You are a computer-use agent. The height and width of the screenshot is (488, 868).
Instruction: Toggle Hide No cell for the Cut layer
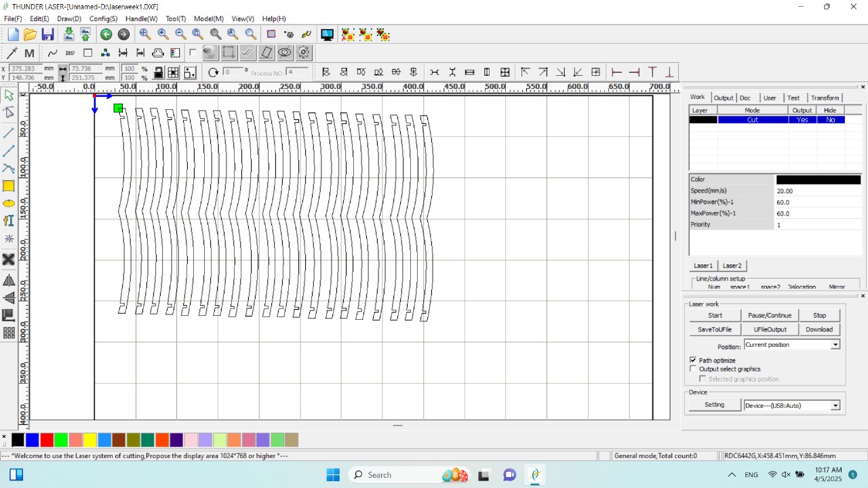tap(830, 119)
